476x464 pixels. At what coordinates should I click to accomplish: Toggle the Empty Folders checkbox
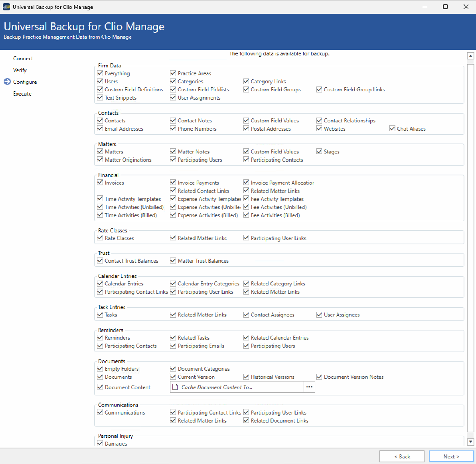(x=100, y=368)
